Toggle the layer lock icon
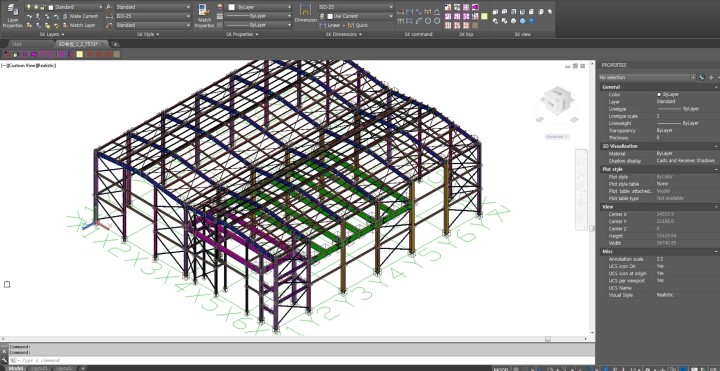720x371 pixels. (x=42, y=7)
